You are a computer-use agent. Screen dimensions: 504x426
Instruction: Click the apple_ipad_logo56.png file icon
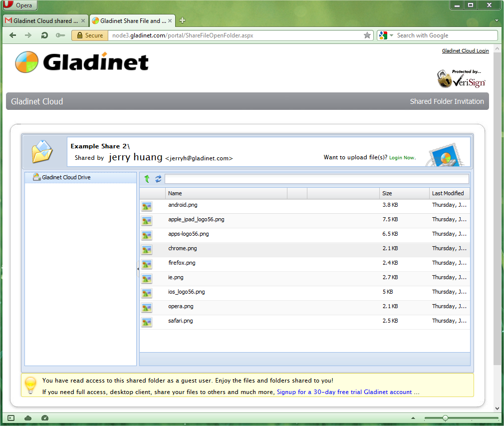tap(147, 221)
